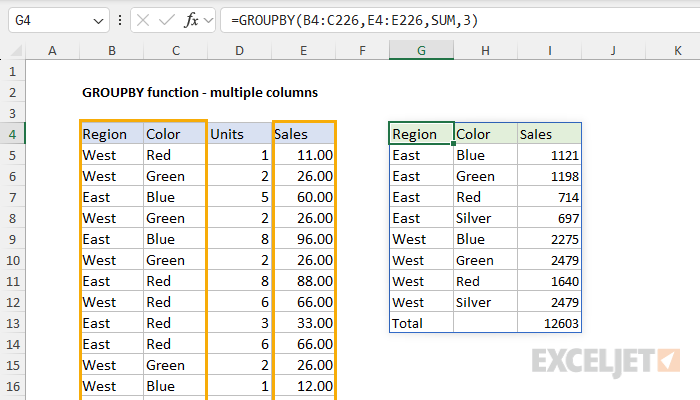
Task: Click the fill handle of cell G4
Action: click(453, 144)
